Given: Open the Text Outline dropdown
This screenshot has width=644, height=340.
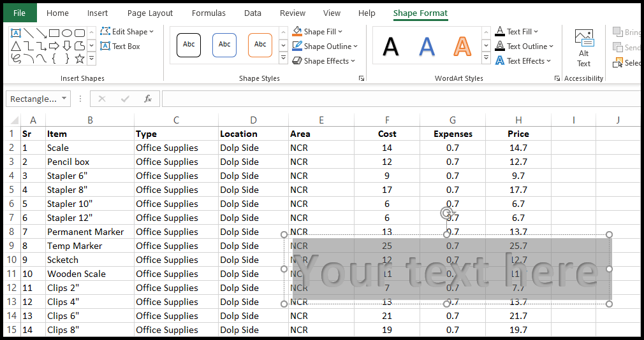Looking at the screenshot, I should tap(524, 46).
